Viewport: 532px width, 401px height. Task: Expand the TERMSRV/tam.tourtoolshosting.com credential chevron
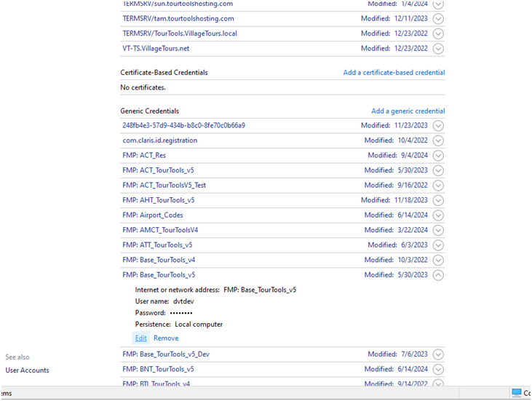(438, 19)
